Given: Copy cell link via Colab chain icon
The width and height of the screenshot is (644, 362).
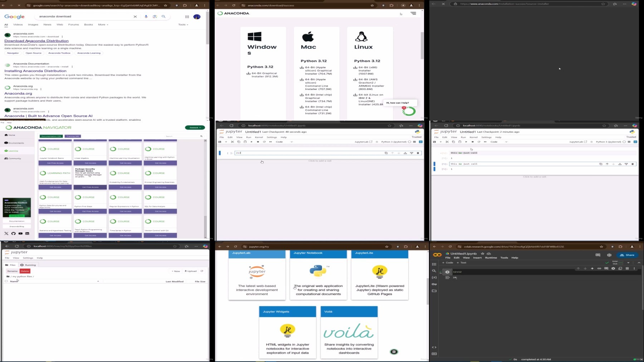Looking at the screenshot, I should click(599, 269).
